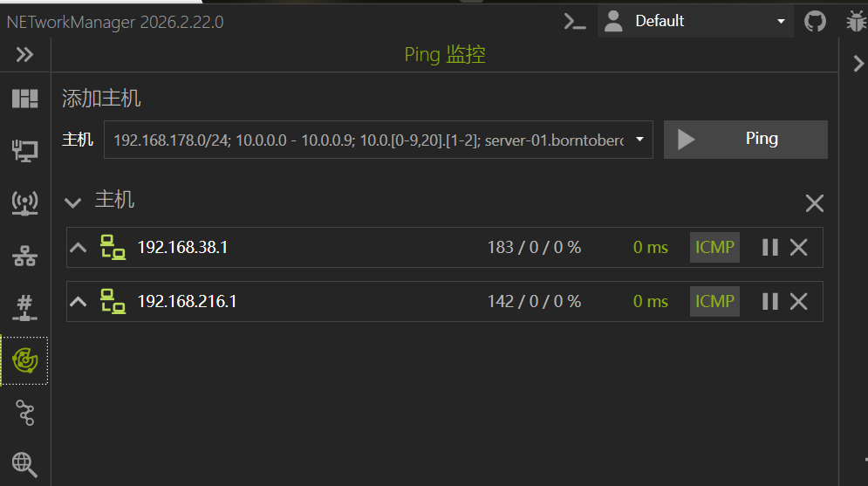The image size is (868, 486).
Task: Remove host 192.168.216.1 from monitoring
Action: point(798,302)
